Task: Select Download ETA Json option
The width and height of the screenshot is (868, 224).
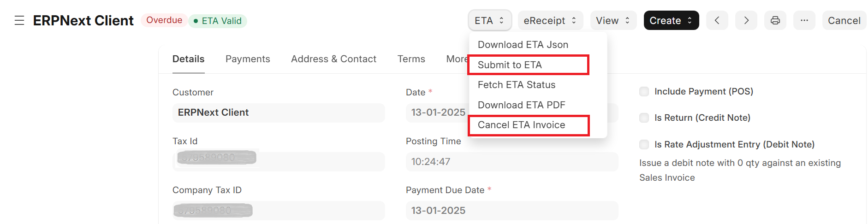Action: (523, 45)
